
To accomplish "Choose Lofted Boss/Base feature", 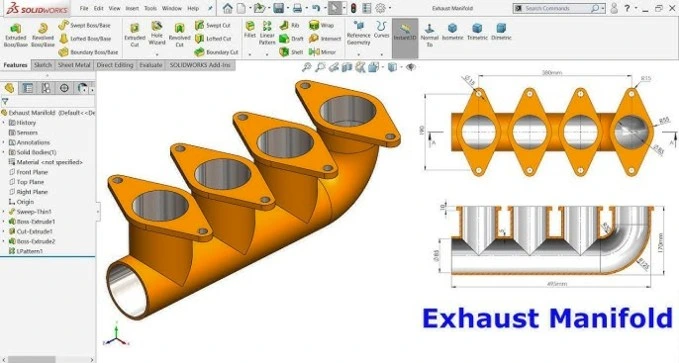I will (x=85, y=39).
